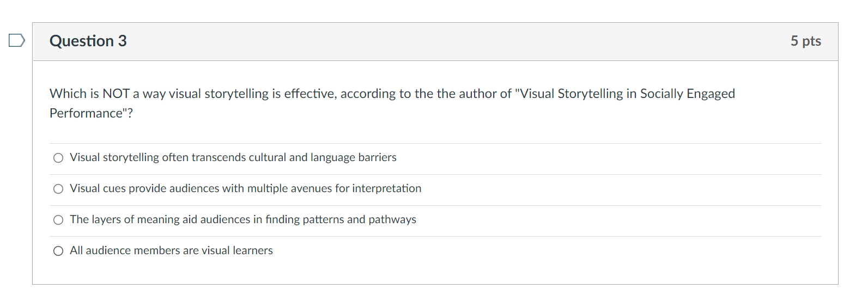Click answer text 'Visual storytelling often transcends cultural and language barriers'
The width and height of the screenshot is (868, 307).
pyautogui.click(x=233, y=157)
